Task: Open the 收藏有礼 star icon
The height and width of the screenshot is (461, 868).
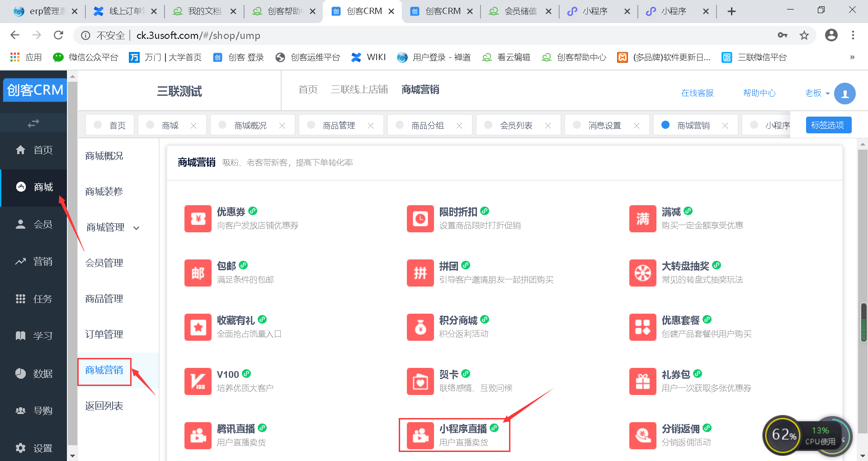Action: [x=198, y=327]
